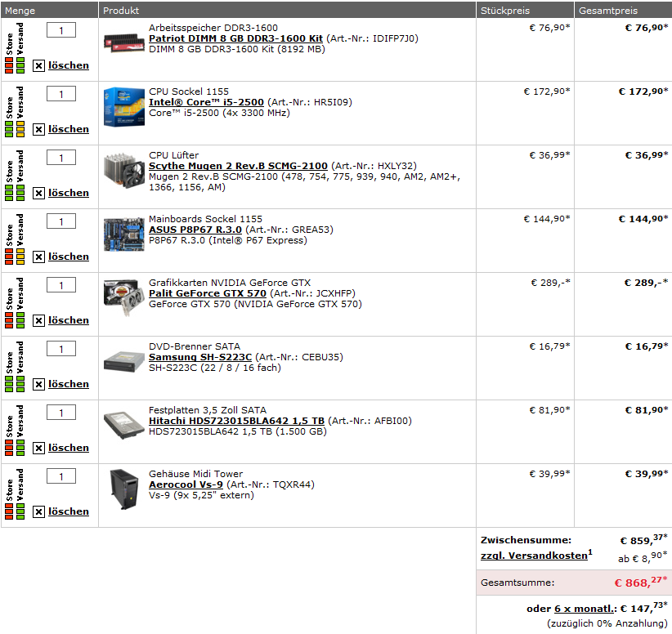Click the delete X icon for Patriot DIMM
The width and height of the screenshot is (672, 634).
pyautogui.click(x=38, y=65)
